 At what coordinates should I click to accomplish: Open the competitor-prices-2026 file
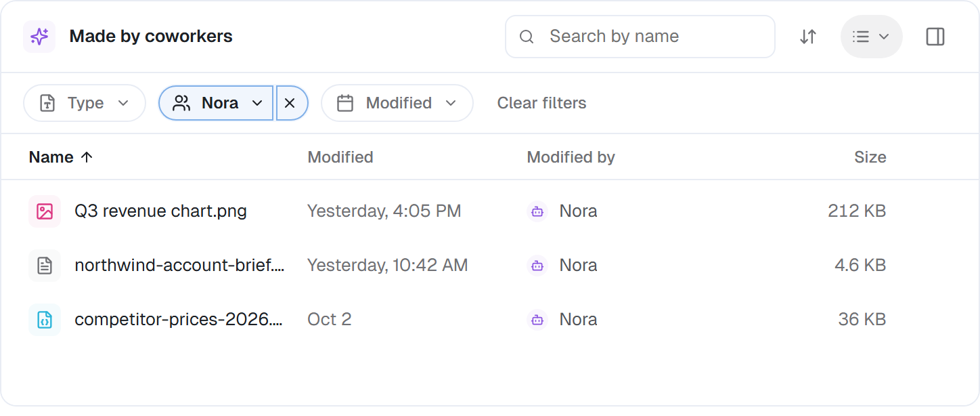click(x=179, y=320)
